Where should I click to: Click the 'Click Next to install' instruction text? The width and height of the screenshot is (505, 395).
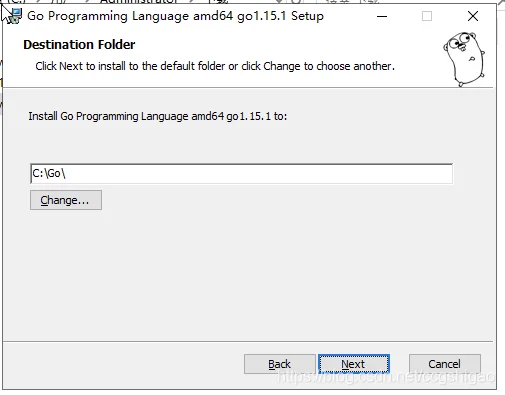pyautogui.click(x=215, y=66)
